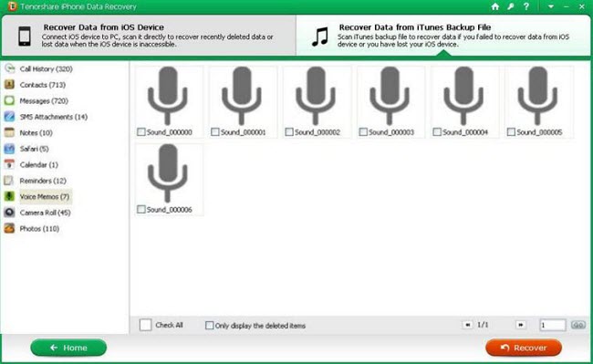593x364 pixels.
Task: Tick the Sound_000001 checkbox
Action: (215, 132)
